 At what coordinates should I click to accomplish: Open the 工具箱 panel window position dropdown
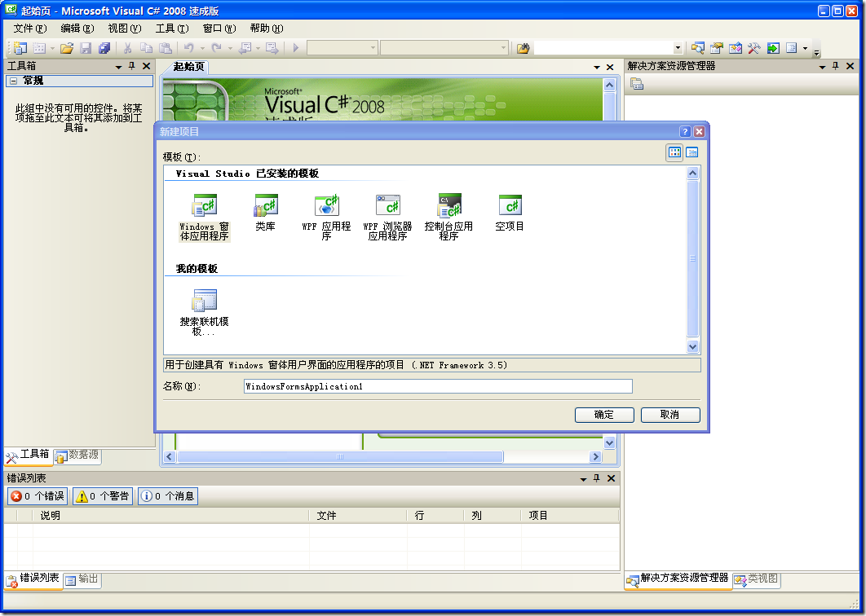118,67
